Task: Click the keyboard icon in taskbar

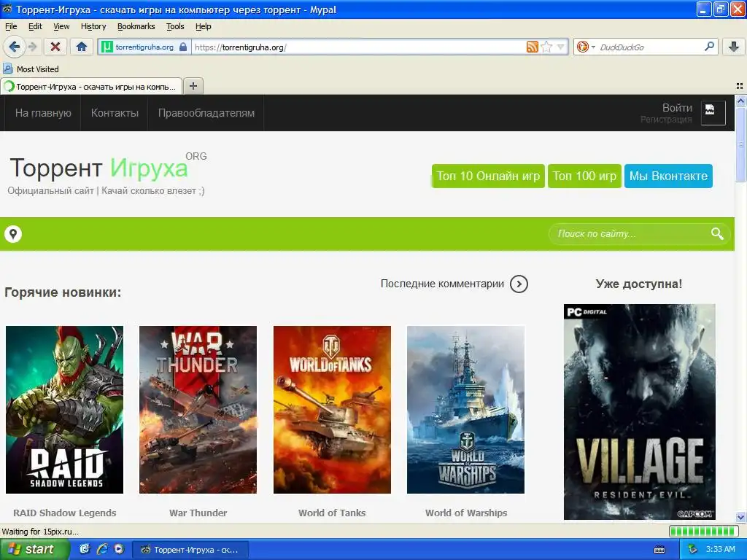Action: tap(659, 550)
